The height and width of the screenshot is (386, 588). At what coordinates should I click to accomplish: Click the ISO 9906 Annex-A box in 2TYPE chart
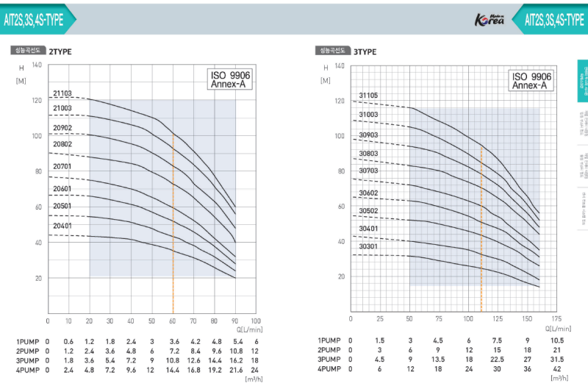(x=230, y=79)
